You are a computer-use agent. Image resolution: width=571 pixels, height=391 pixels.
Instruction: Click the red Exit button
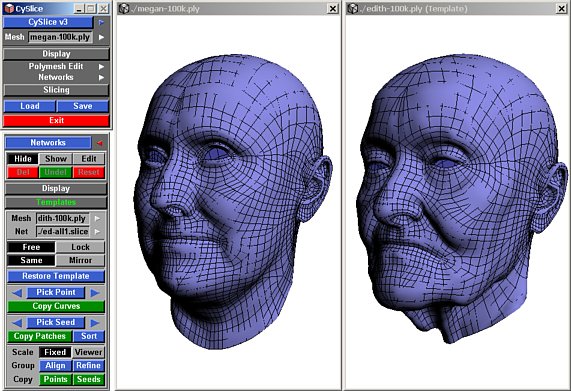point(56,121)
